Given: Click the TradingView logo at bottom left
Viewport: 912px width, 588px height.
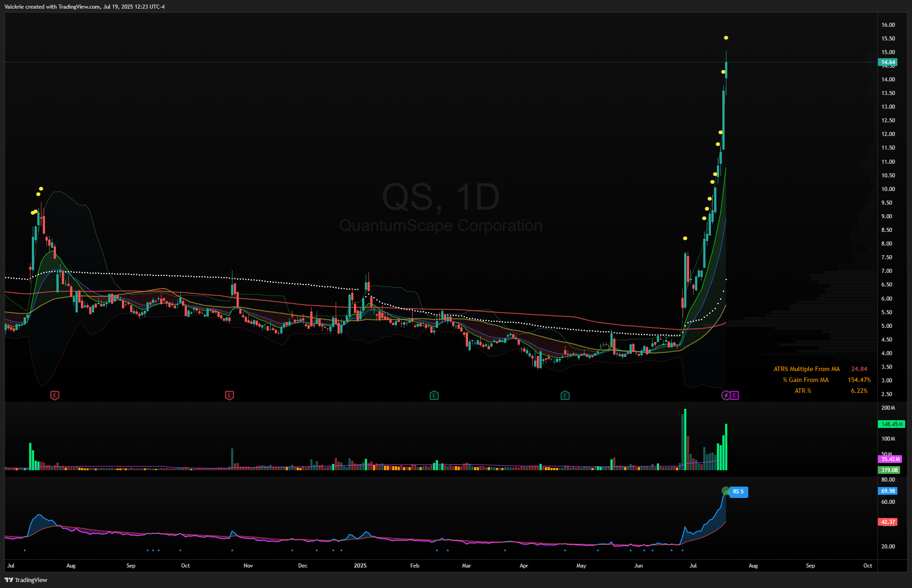Looking at the screenshot, I should [26, 580].
